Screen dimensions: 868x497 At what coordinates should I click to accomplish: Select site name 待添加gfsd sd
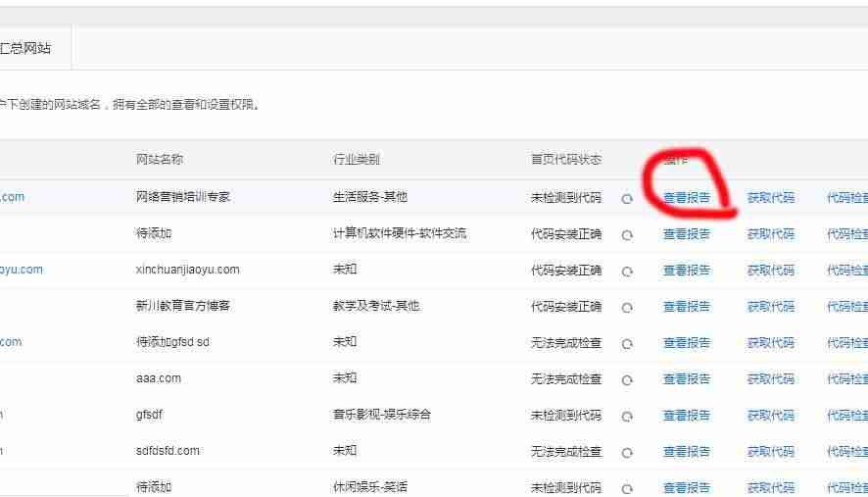(x=172, y=342)
